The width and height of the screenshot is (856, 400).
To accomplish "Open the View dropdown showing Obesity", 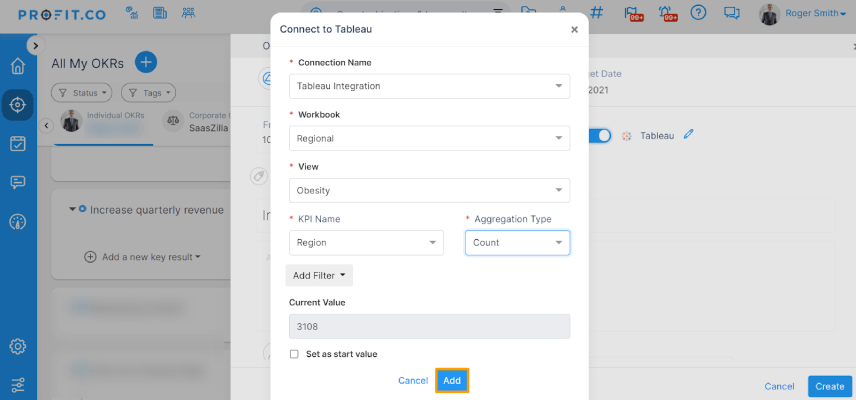I will click(430, 190).
